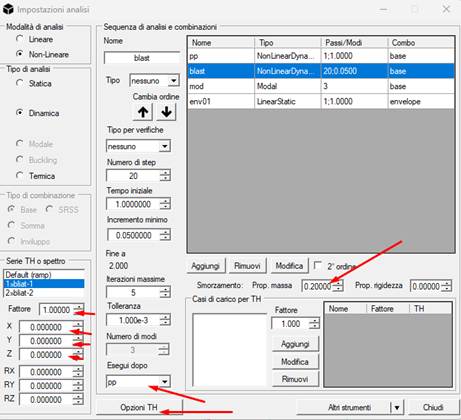
Task: Click Rimuovi below analysis table
Action: coord(247,266)
